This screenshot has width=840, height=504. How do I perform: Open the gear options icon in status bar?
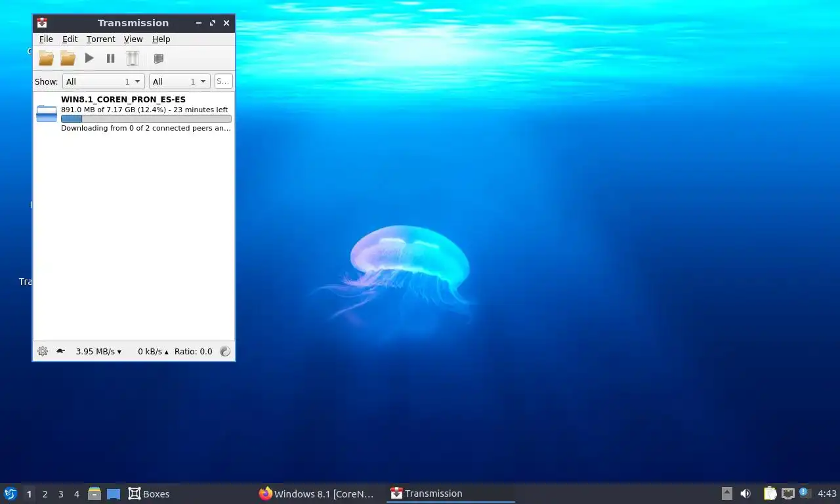click(43, 351)
